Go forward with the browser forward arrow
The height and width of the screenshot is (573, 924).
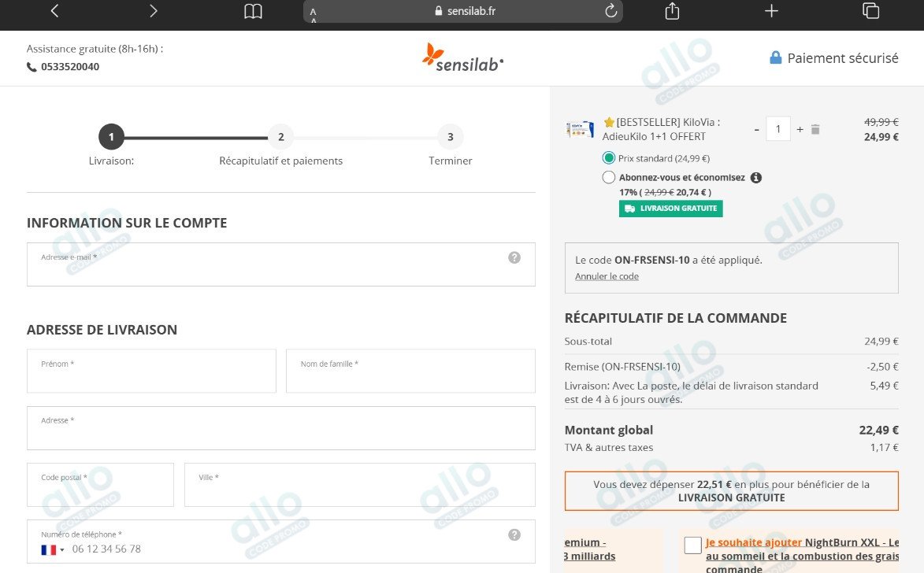click(x=154, y=10)
